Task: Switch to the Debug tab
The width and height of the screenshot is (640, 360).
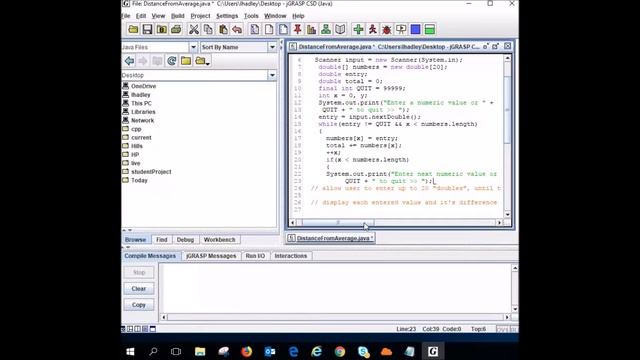Action: [x=185, y=240]
